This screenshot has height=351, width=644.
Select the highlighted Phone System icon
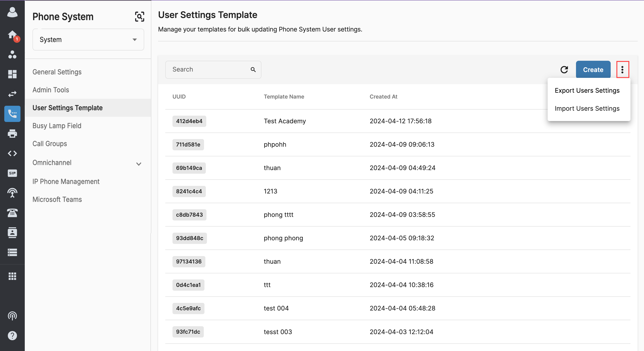[12, 114]
